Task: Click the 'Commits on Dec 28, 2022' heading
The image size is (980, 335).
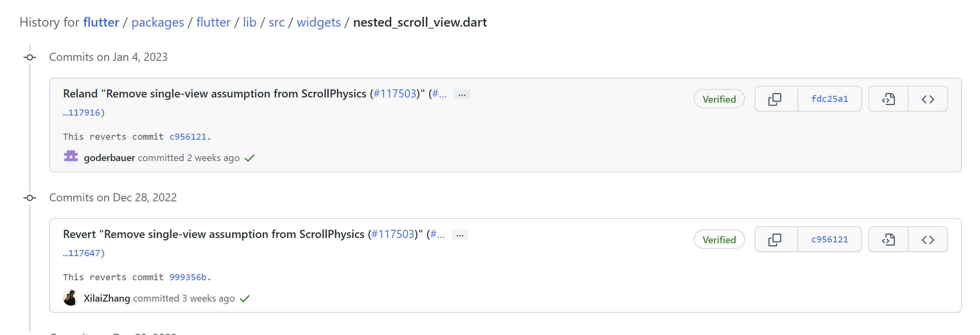Action: (x=113, y=198)
